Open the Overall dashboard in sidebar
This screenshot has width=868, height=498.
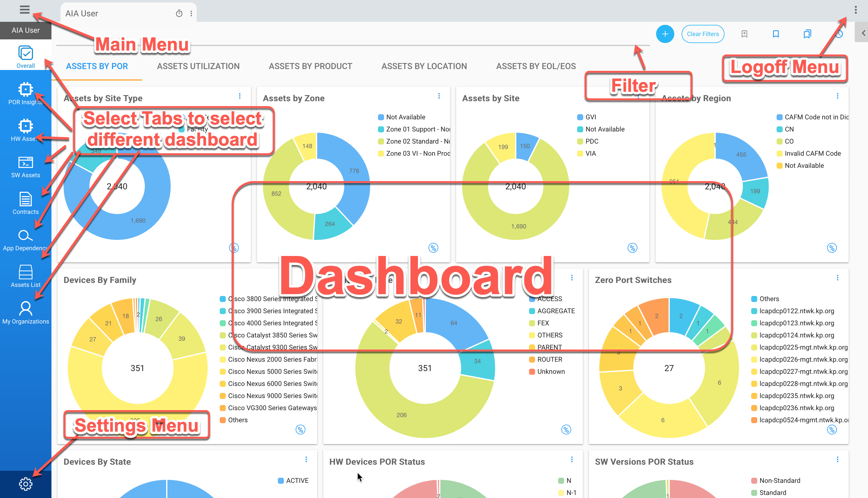[x=26, y=57]
